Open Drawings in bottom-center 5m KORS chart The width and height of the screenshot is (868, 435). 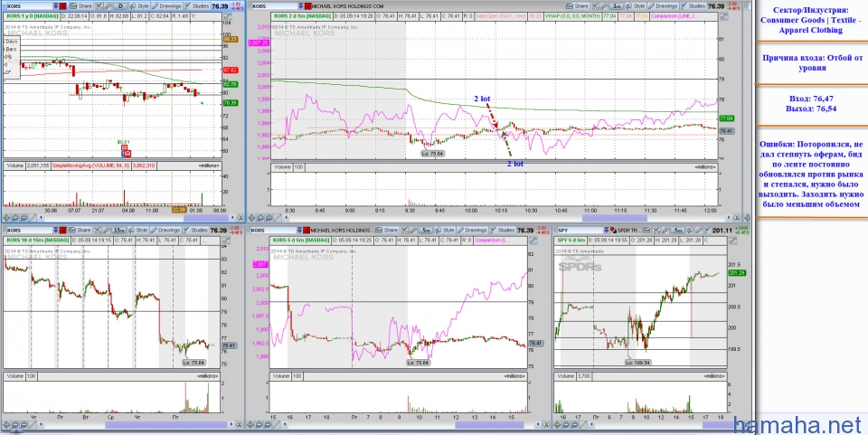[x=472, y=231]
